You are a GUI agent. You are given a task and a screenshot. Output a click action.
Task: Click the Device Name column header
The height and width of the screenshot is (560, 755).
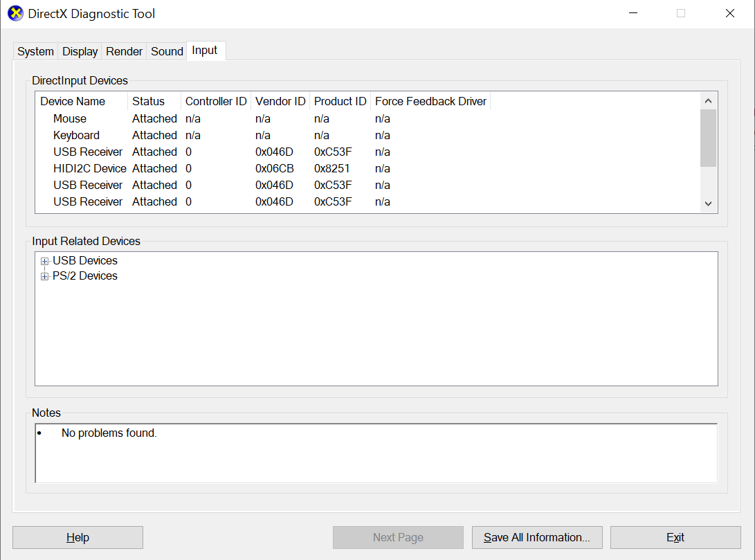coord(73,101)
